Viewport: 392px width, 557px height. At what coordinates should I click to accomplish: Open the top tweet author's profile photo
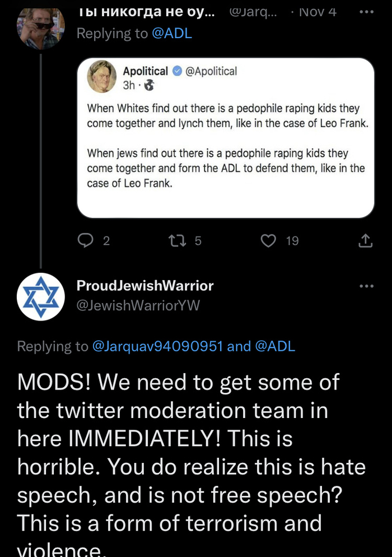point(41,25)
